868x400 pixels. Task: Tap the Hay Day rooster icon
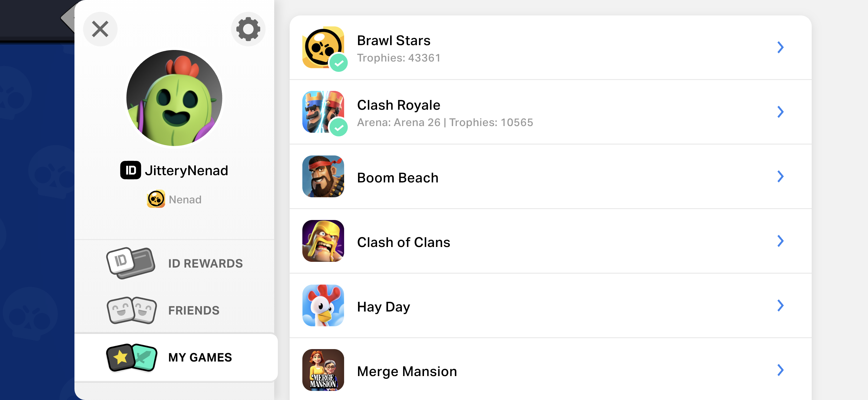(323, 305)
